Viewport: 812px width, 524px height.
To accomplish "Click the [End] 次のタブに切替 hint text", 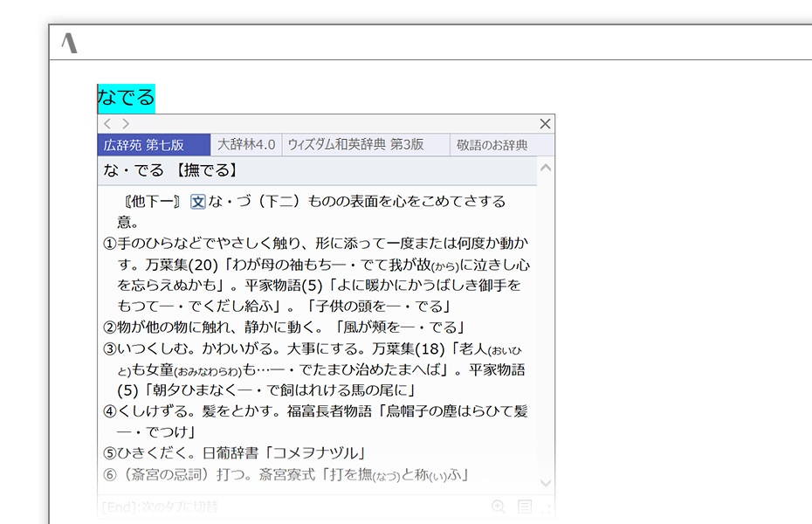I will pyautogui.click(x=160, y=507).
